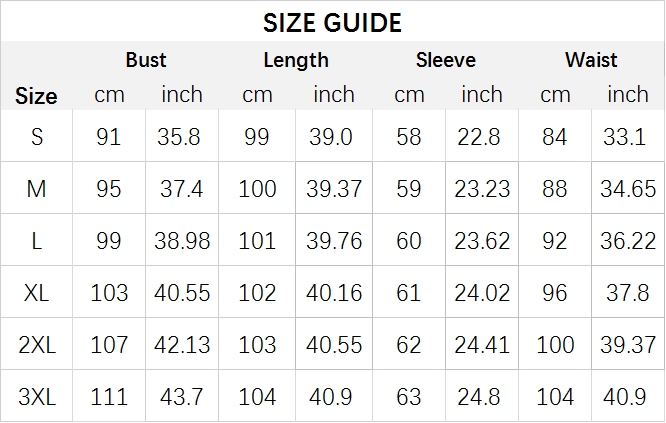Select the XL size row label
The image size is (666, 423).
click(37, 293)
